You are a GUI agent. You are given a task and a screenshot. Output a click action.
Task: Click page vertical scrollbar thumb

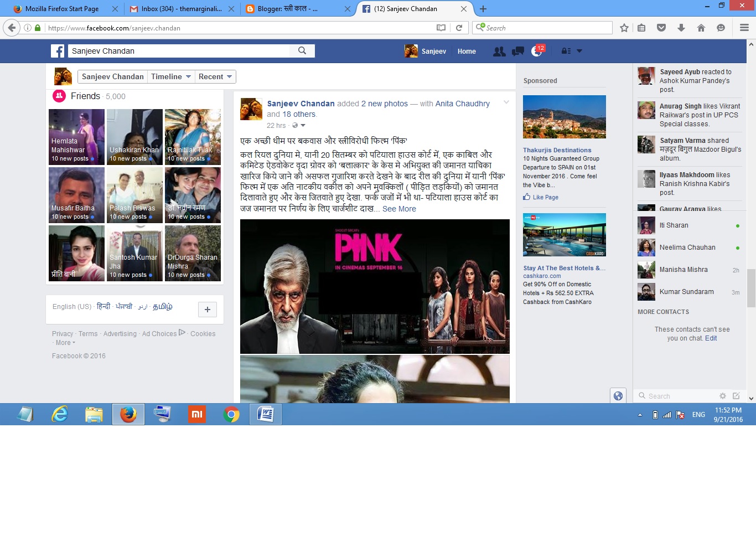tap(751, 288)
